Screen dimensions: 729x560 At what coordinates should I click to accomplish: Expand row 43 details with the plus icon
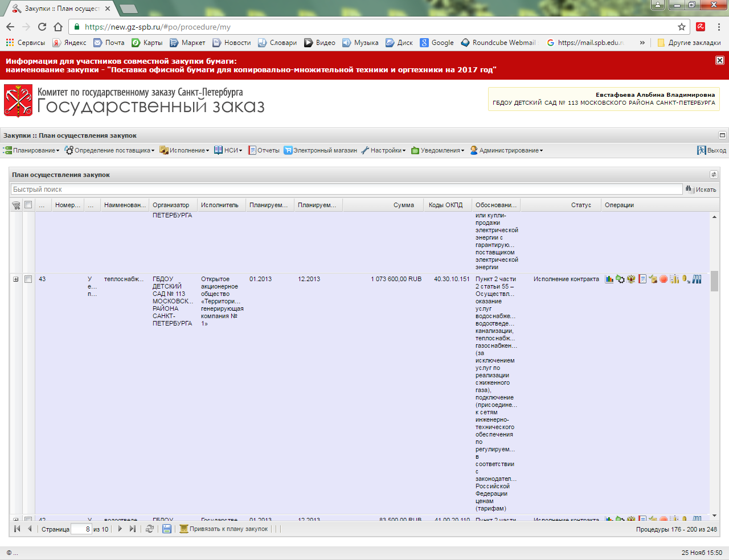(x=16, y=279)
